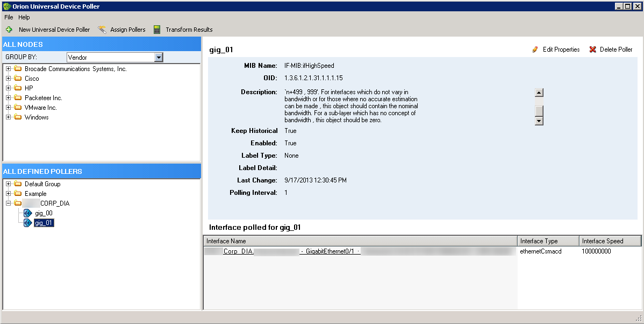Click the Packeteer Inc. folder icon
This screenshot has width=644, height=324.
[x=18, y=98]
